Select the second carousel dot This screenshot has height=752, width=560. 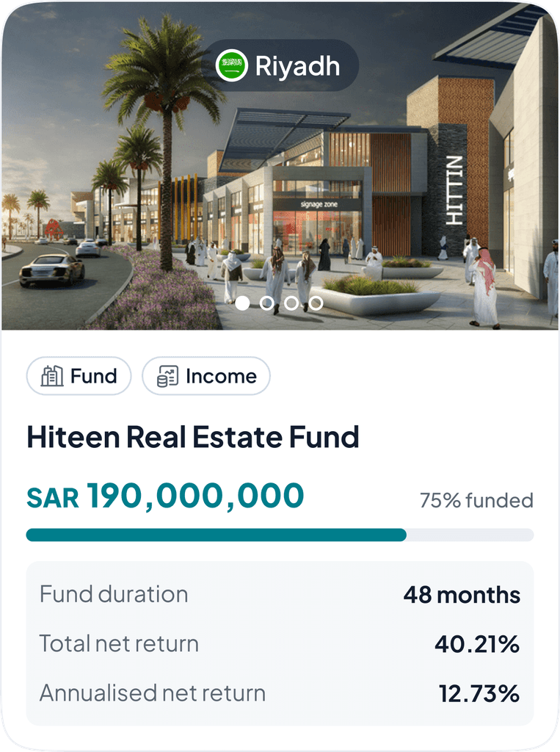coord(268,301)
